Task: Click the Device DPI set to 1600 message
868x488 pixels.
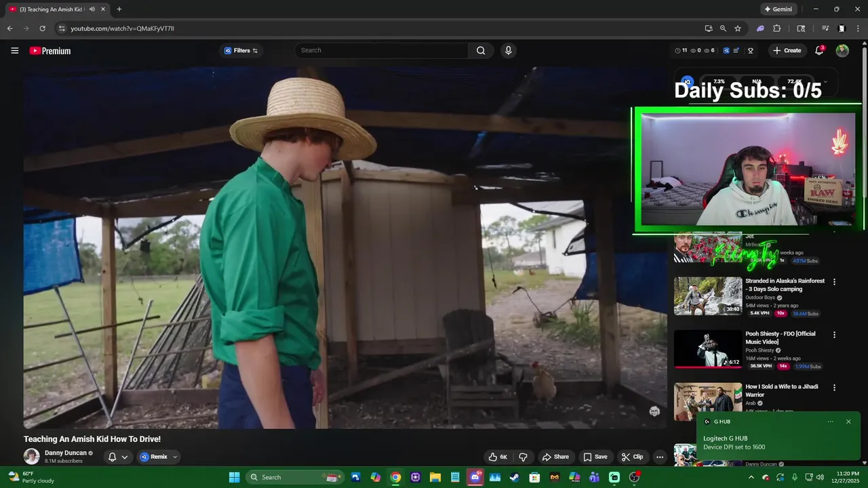Action: (x=734, y=447)
